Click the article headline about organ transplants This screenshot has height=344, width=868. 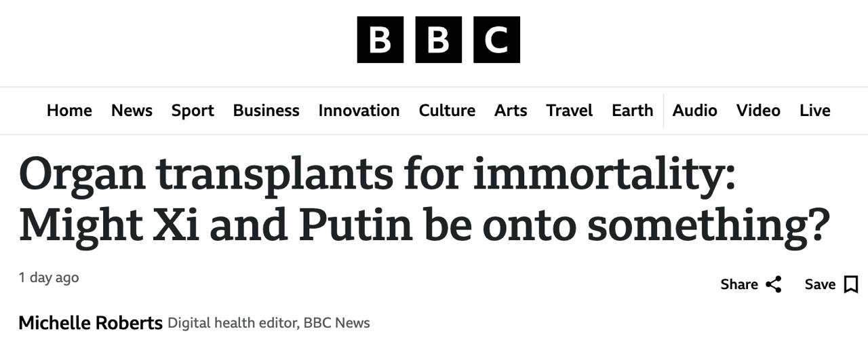tap(424, 199)
